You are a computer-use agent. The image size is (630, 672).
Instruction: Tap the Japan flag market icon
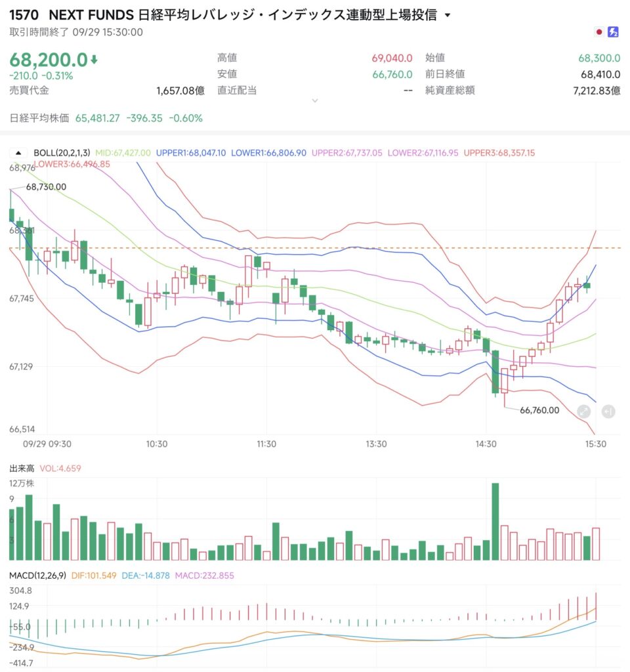coord(599,32)
